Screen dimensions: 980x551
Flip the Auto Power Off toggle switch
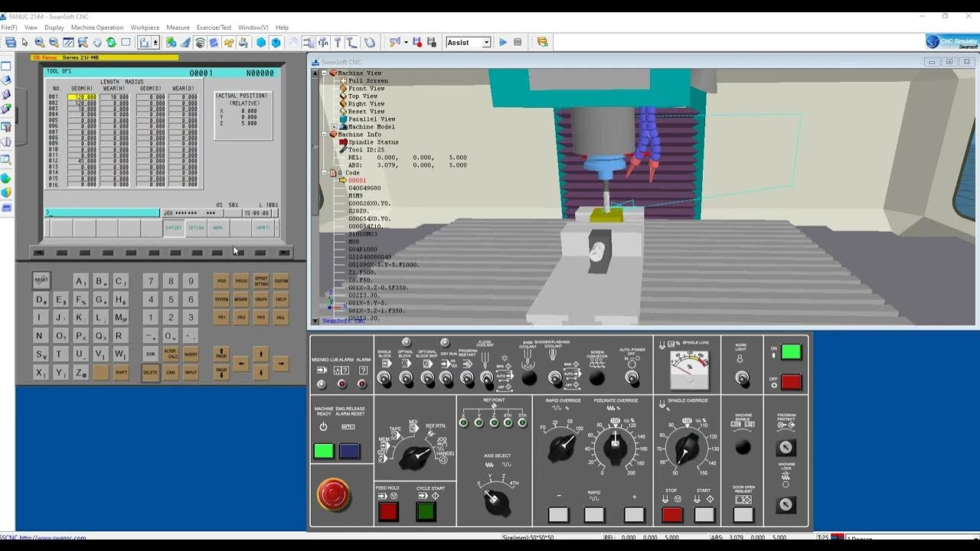click(x=632, y=378)
